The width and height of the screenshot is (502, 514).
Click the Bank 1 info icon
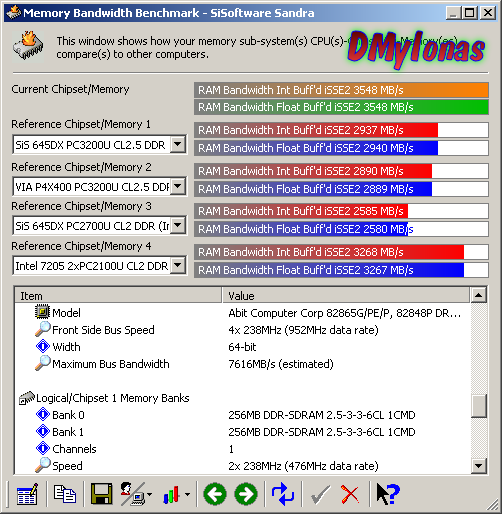click(x=43, y=431)
